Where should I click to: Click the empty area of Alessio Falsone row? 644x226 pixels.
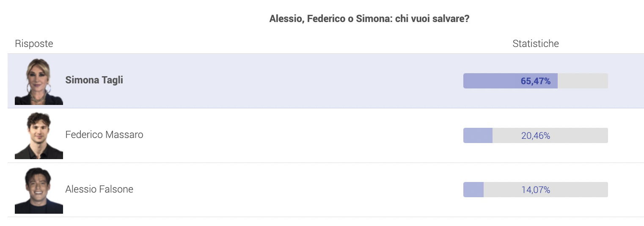tap(296, 190)
